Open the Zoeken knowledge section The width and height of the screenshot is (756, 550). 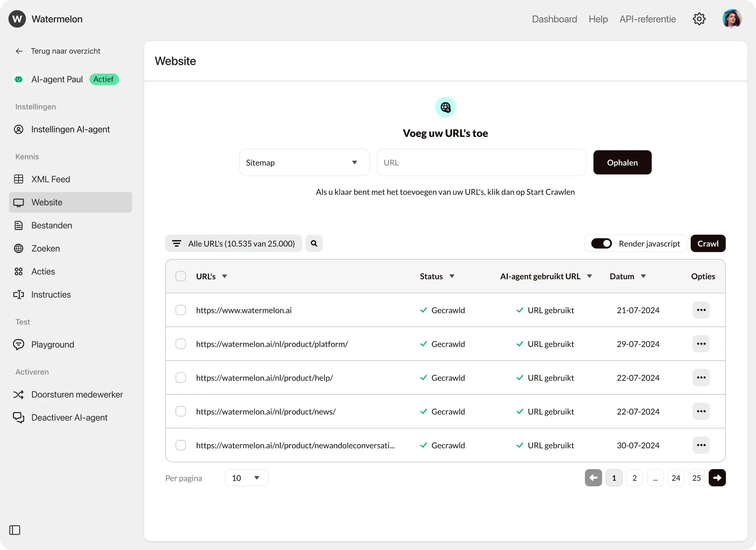[45, 248]
